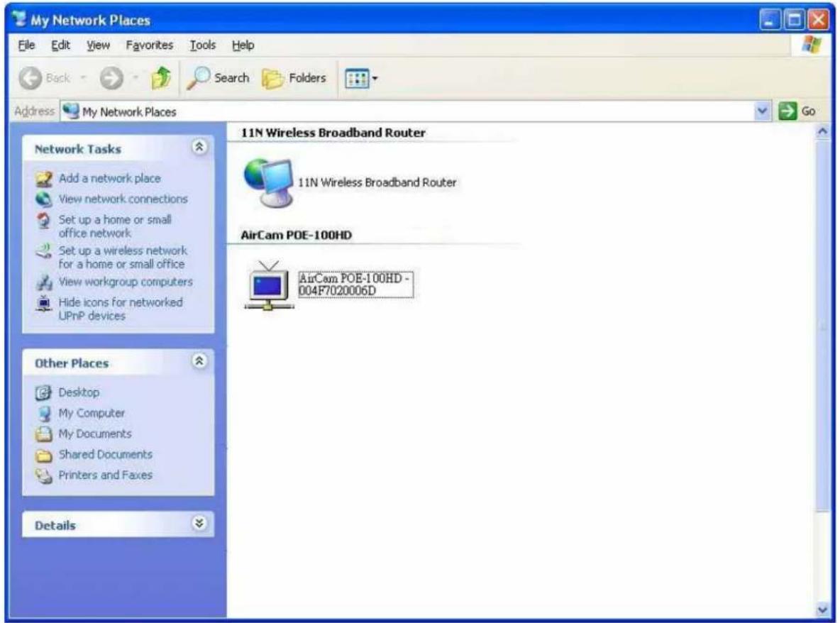Click the wireless network setup icon
840x623 pixels.
(x=44, y=250)
